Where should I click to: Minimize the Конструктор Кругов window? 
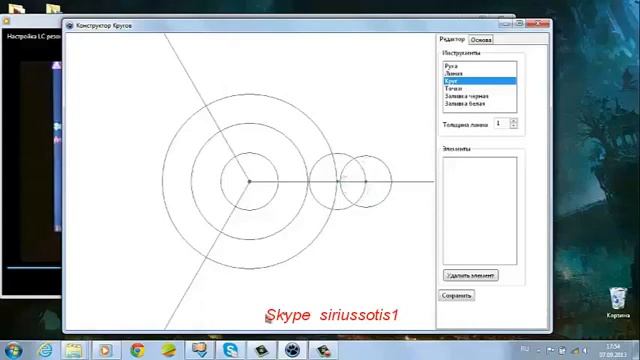tap(505, 24)
